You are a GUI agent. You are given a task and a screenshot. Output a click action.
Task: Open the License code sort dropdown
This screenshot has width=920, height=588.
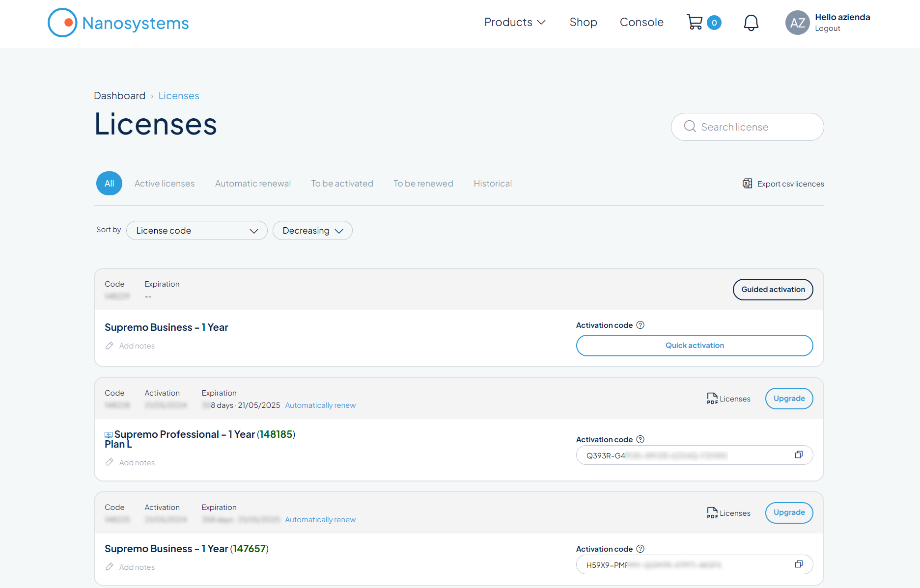[x=196, y=231]
